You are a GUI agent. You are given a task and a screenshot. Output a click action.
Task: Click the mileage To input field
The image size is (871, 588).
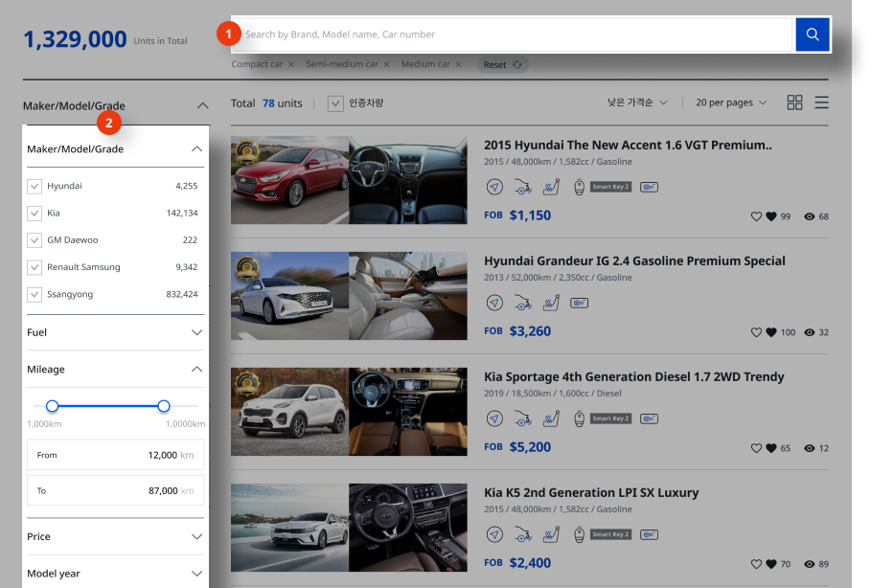(x=116, y=491)
